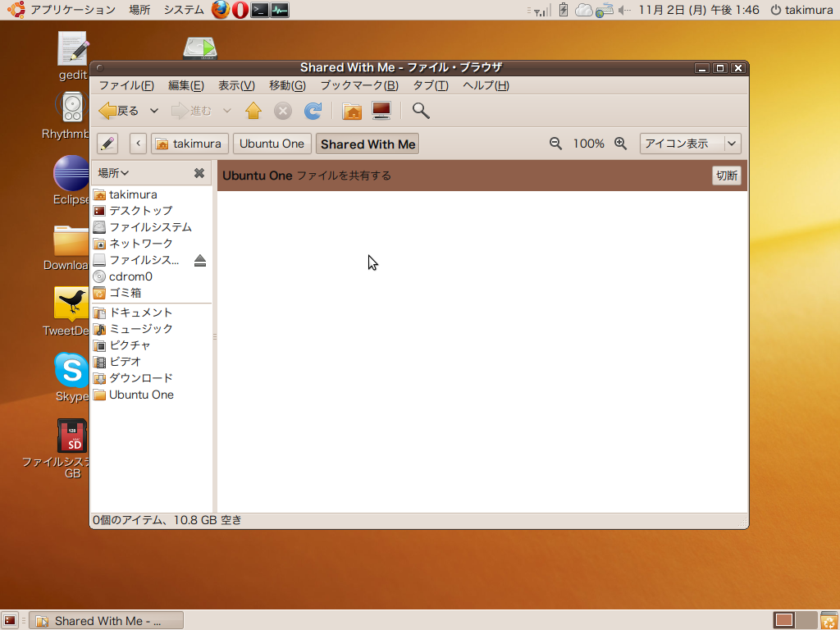Screen dimensions: 840x630
Task: Reload the current folder
Action: (x=313, y=111)
